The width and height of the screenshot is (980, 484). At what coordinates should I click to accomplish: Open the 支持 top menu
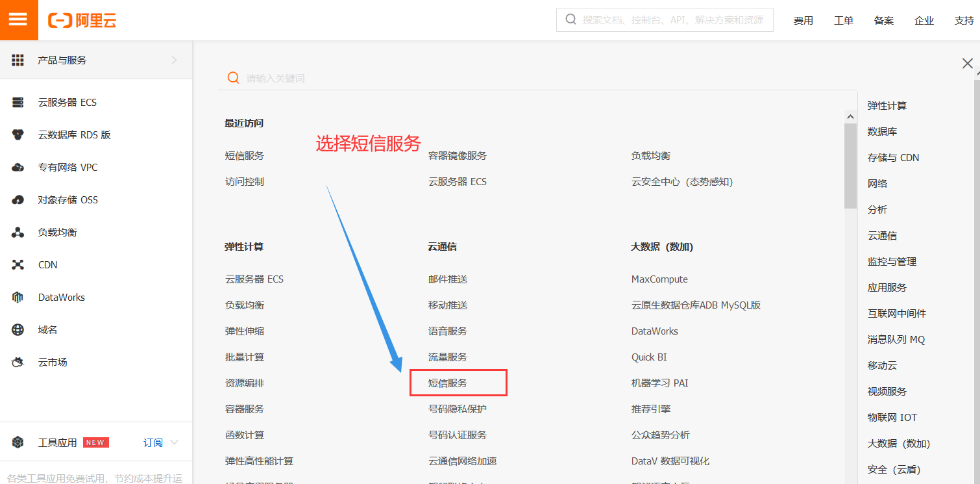point(964,21)
